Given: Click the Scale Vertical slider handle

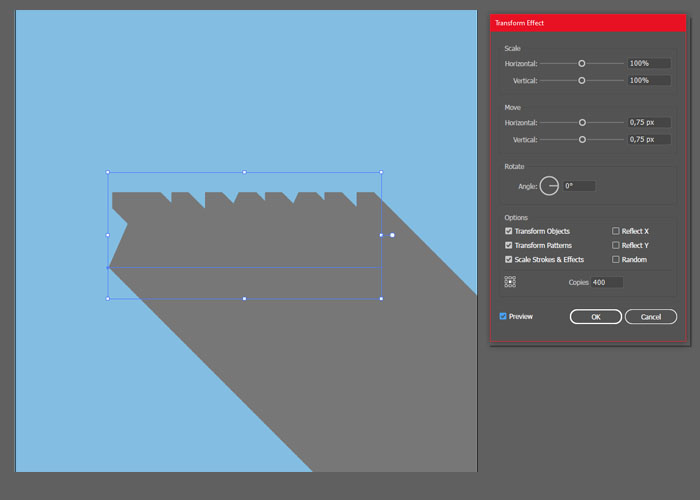Looking at the screenshot, I should 582,80.
